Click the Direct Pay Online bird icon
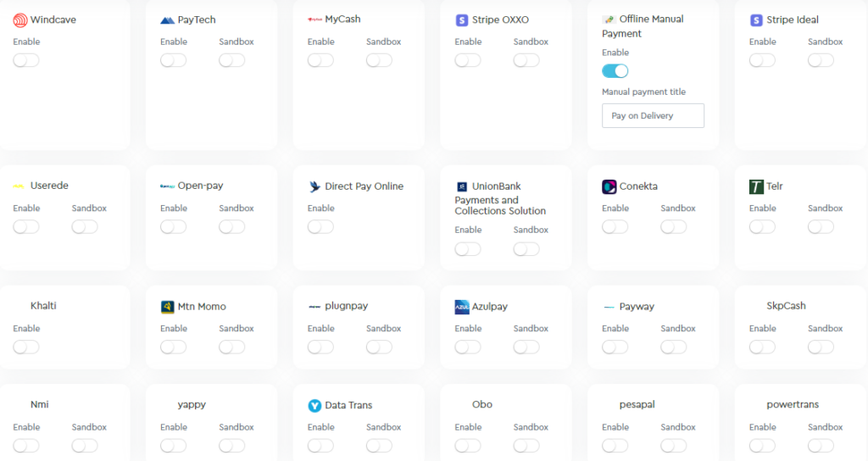Screen dimensions: 868x461 315,186
